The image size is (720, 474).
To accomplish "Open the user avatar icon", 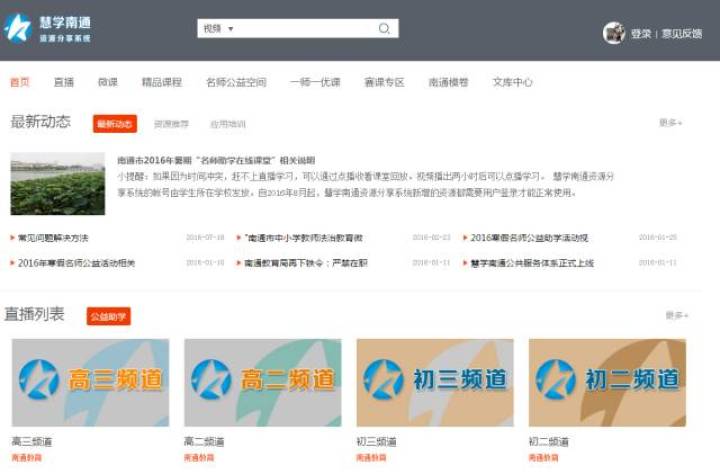I will click(x=614, y=33).
